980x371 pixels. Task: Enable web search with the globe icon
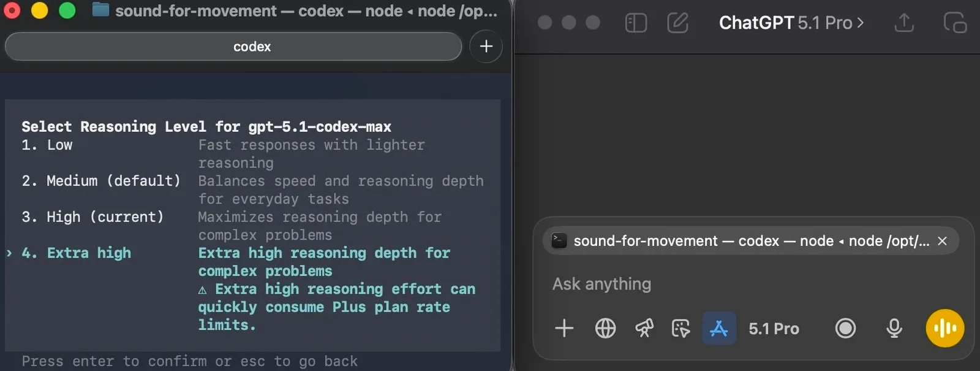tap(605, 328)
